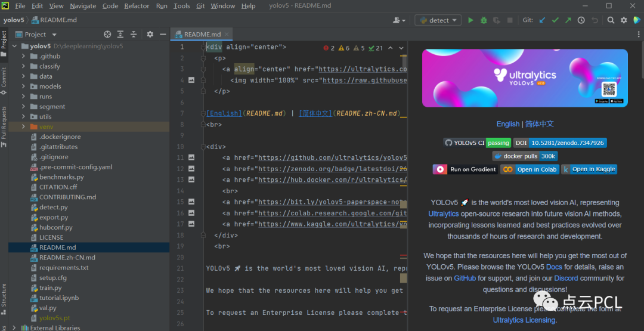
Task: Click the Open in Colab badge
Action: coord(530,169)
